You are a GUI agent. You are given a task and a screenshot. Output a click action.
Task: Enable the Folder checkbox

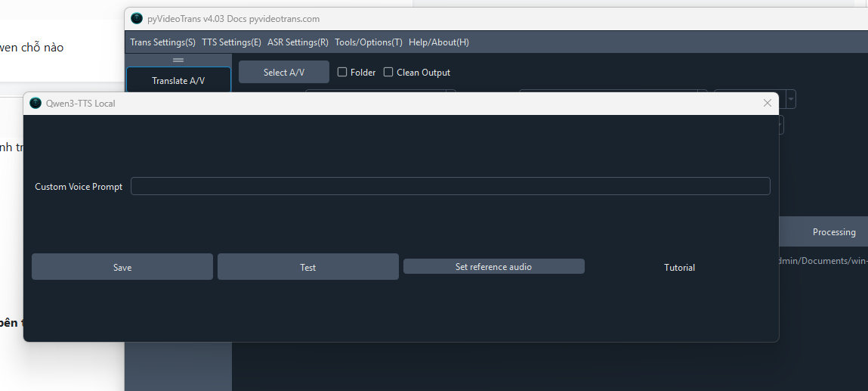tap(342, 72)
